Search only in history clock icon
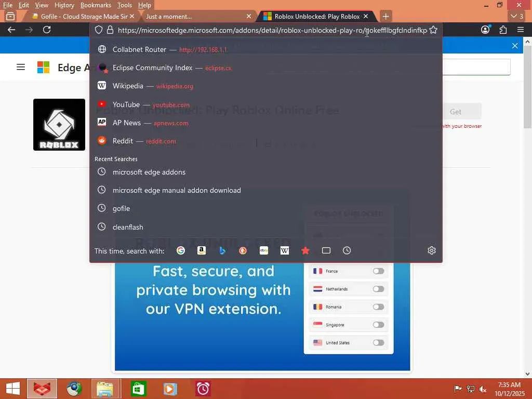The image size is (532, 399). pyautogui.click(x=347, y=251)
